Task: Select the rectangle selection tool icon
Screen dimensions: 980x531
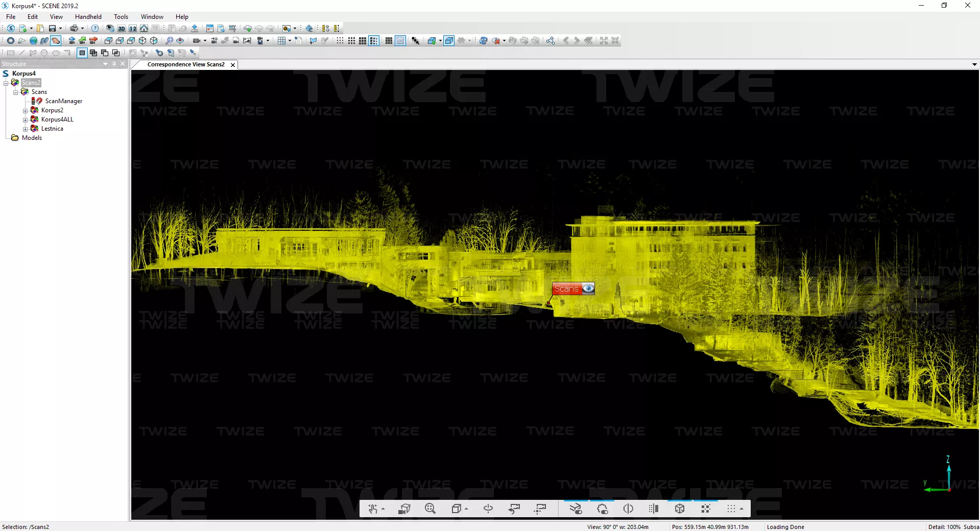Action: tap(11, 53)
